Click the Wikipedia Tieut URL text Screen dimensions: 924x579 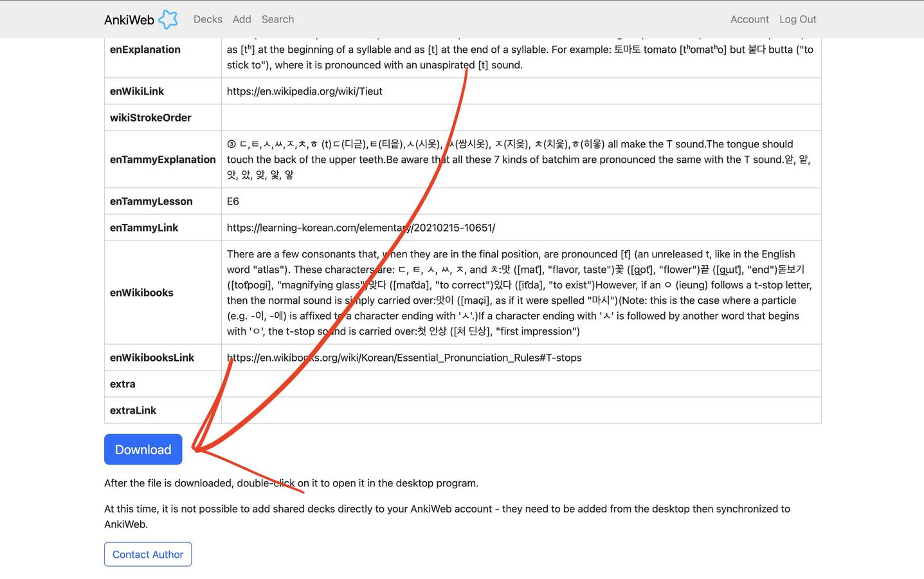[x=304, y=91]
